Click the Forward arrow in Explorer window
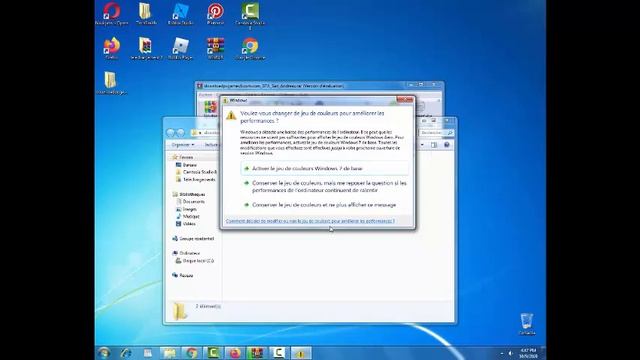The image size is (640, 360). [180, 133]
